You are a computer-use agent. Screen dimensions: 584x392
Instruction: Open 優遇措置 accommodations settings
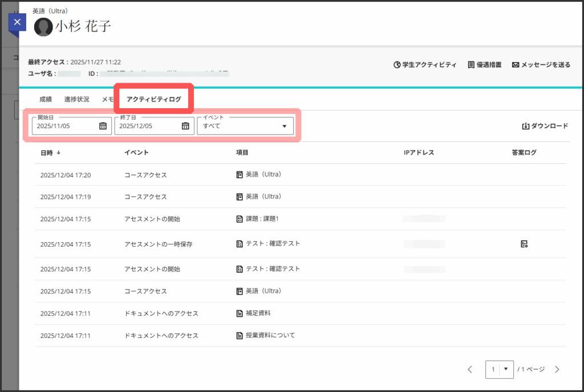(484, 65)
